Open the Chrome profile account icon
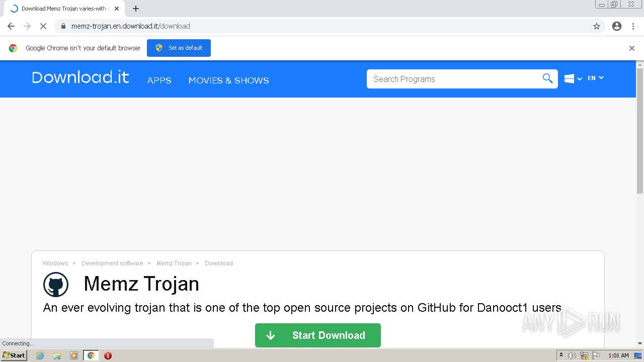The height and width of the screenshot is (362, 644). [x=617, y=26]
